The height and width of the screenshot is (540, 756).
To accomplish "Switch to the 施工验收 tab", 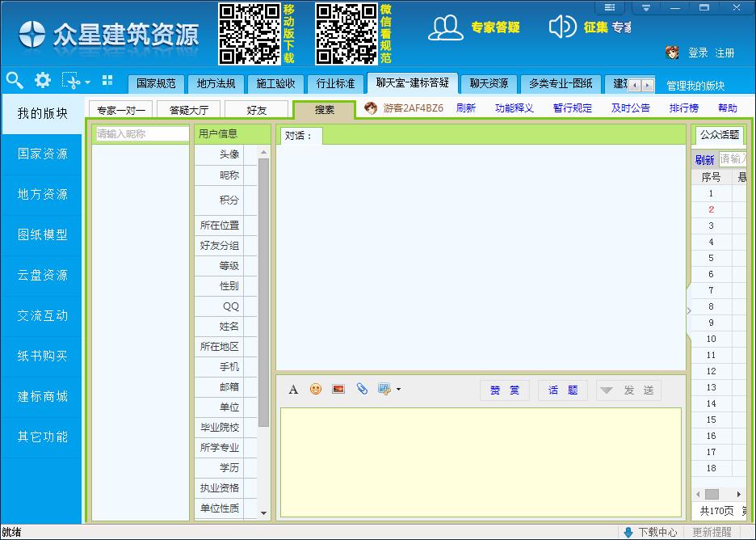I will coord(275,83).
